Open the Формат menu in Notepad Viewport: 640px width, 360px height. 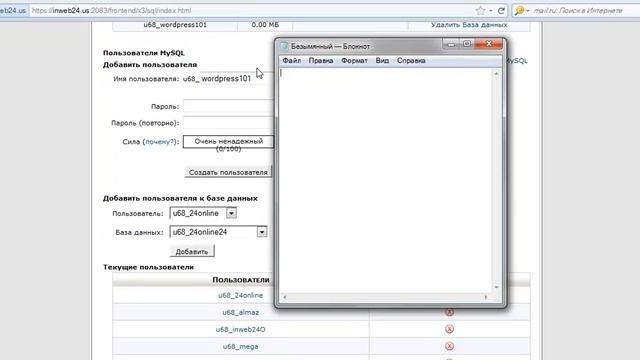point(354,60)
